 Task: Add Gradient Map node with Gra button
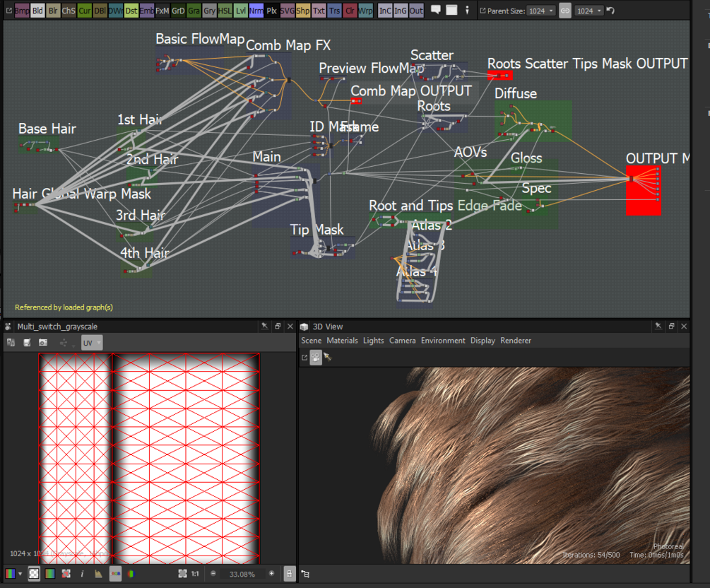tap(194, 11)
